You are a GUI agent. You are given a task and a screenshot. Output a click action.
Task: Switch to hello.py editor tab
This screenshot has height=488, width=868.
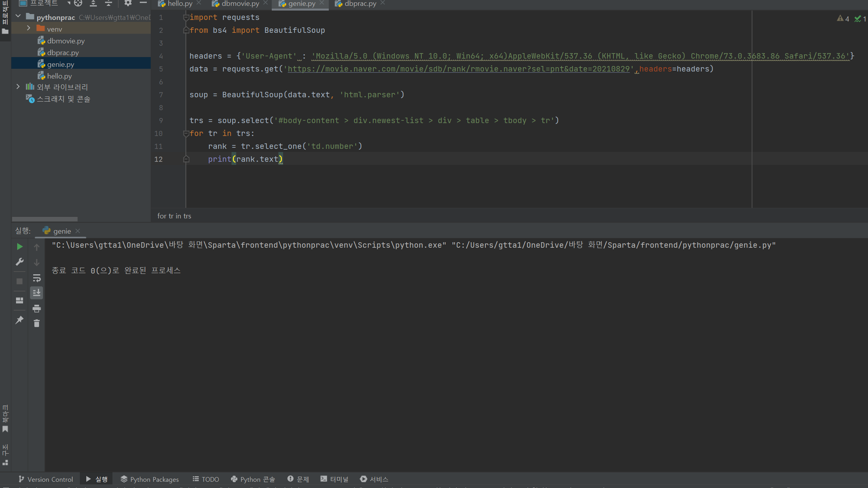(180, 4)
